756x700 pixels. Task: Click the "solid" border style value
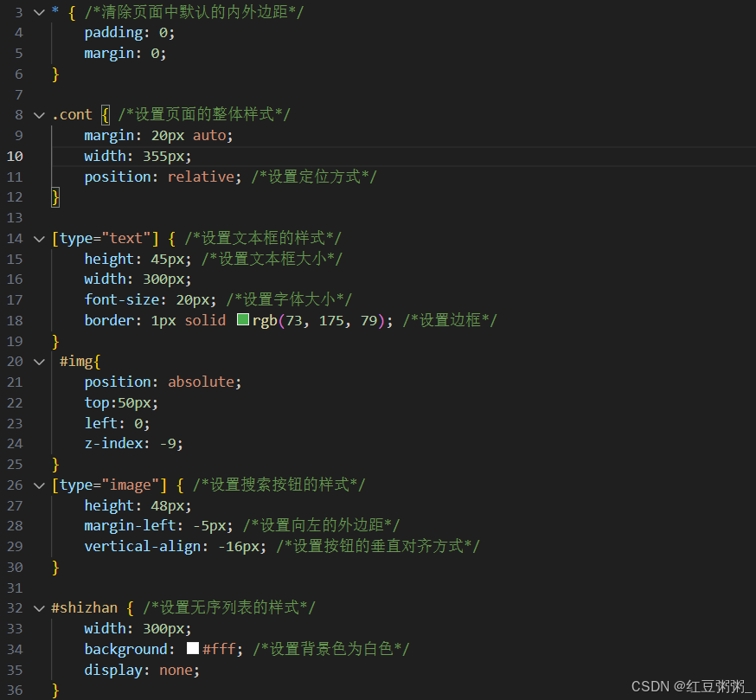[x=205, y=321]
